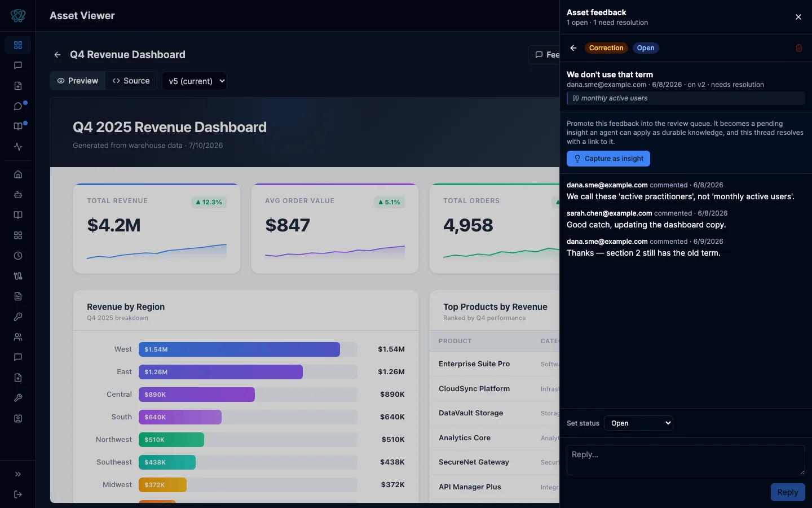This screenshot has height=508, width=812.
Task: Open the lined document icon in sidebar
Action: point(18,296)
